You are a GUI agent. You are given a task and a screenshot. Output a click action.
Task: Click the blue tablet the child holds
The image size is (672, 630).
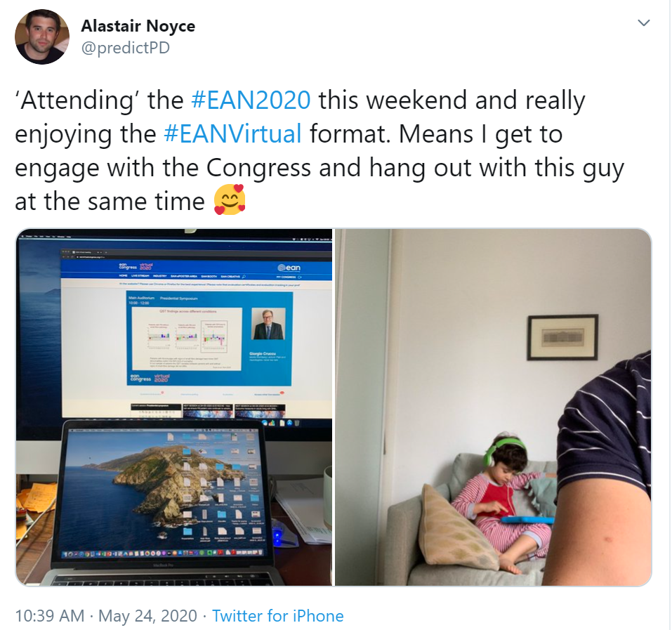[x=527, y=520]
